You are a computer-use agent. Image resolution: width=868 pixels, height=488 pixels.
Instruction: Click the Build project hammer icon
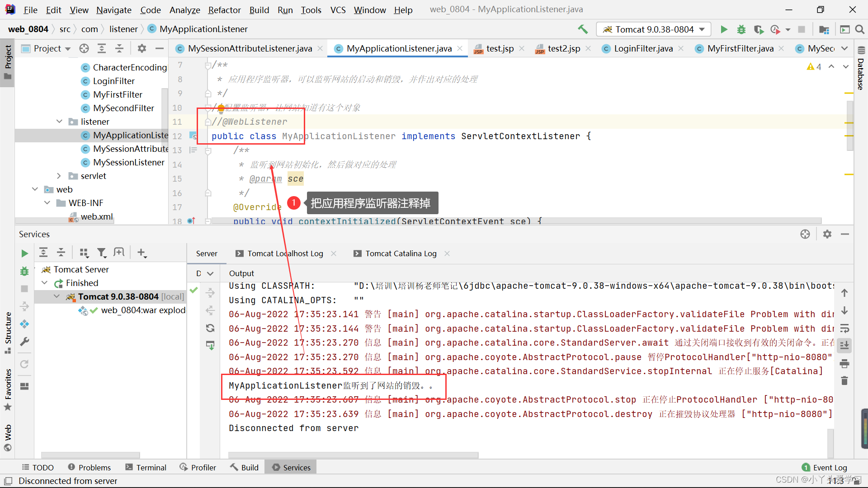tap(583, 29)
